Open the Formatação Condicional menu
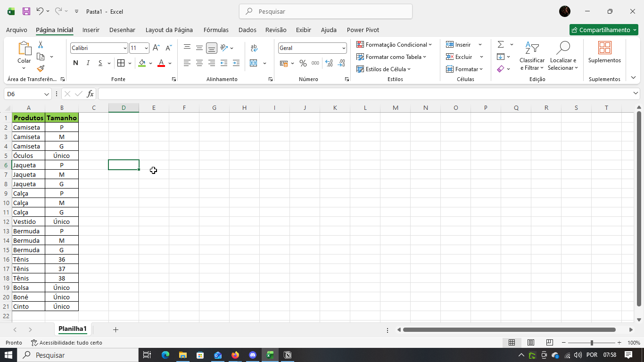Viewport: 644px width, 362px height. (x=395, y=44)
